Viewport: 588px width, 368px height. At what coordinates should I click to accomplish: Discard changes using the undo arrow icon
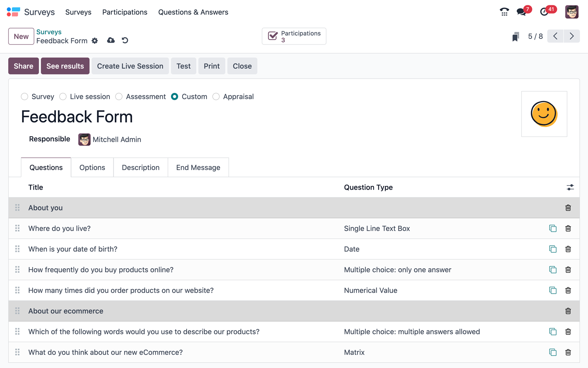pos(125,40)
